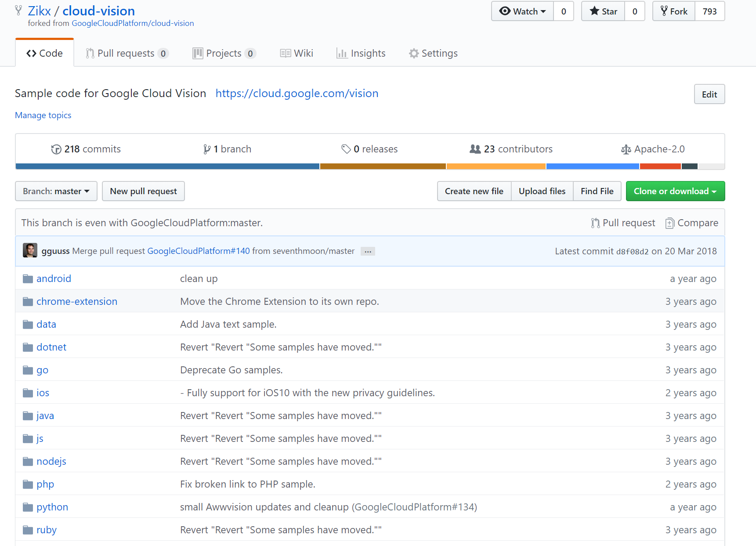Click gguuss author name
Viewport: 756px width, 546px height.
coord(55,251)
